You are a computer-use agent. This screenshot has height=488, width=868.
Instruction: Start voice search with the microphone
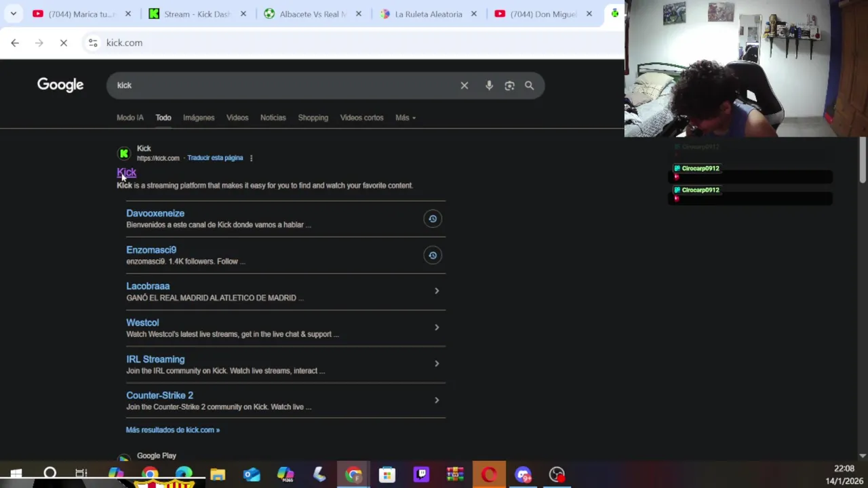tap(489, 85)
